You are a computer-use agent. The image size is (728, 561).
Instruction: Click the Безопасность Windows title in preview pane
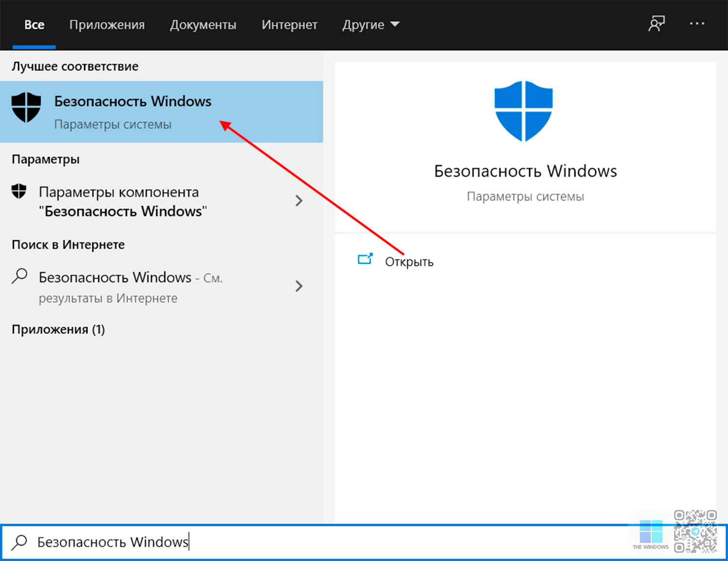pyautogui.click(x=525, y=171)
